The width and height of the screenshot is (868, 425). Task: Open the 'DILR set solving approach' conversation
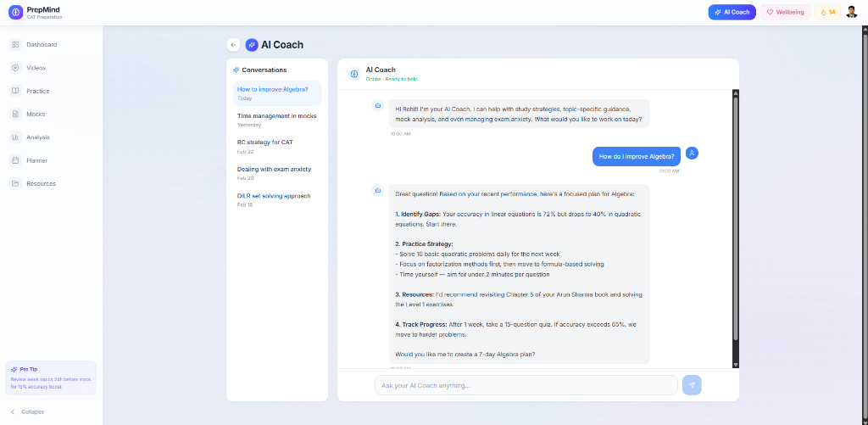tap(277, 199)
